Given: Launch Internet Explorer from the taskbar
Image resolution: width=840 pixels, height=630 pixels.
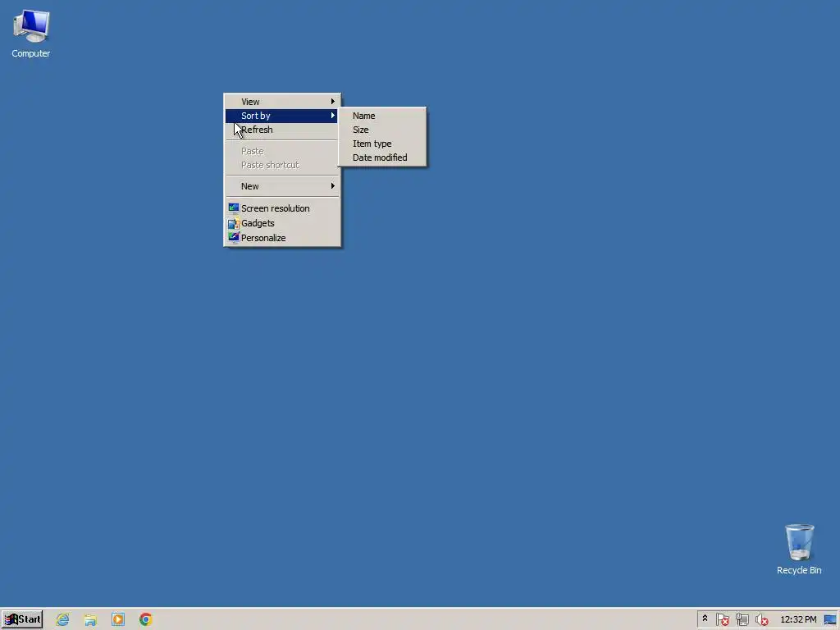Looking at the screenshot, I should point(62,619).
